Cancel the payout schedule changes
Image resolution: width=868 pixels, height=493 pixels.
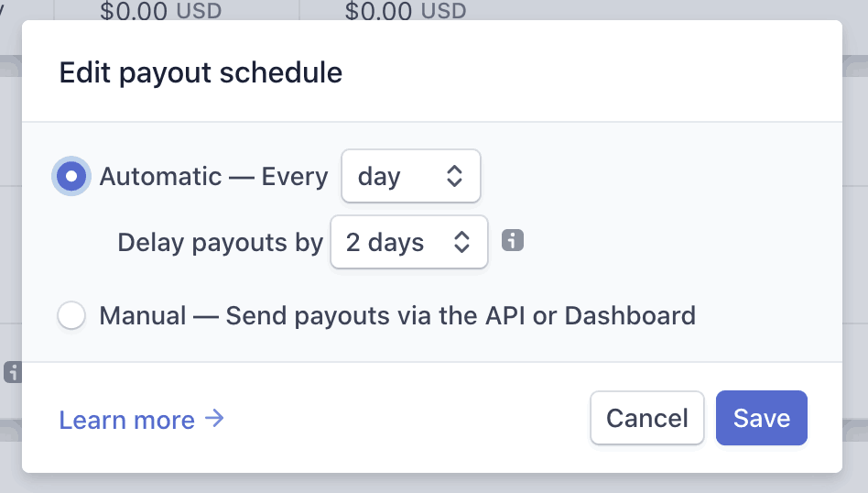647,418
